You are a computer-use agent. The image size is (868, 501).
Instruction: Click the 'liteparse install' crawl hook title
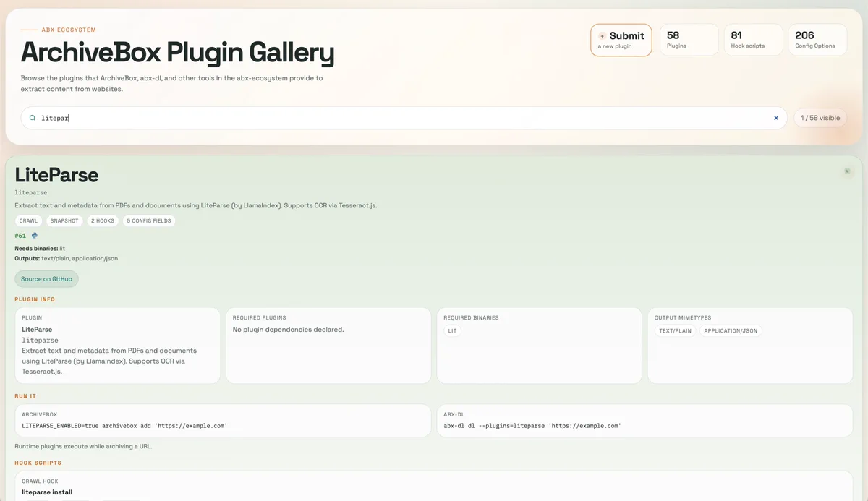click(x=47, y=492)
